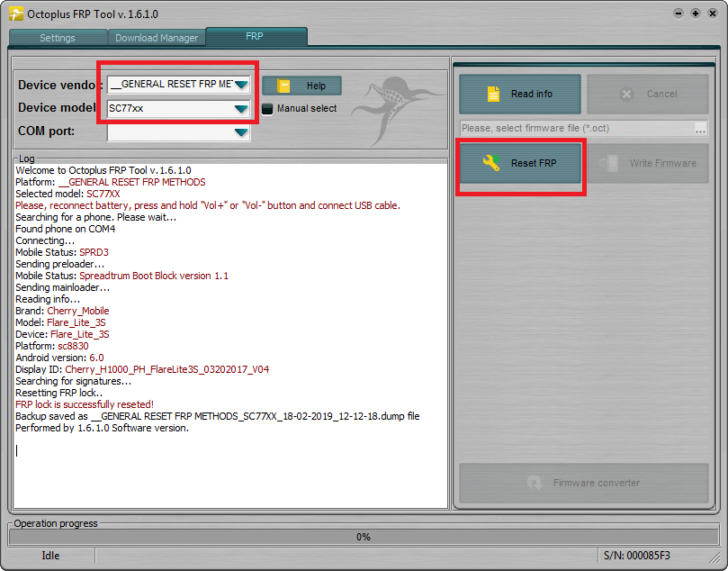Viewport: 728px width, 571px height.
Task: Open the Help button
Action: point(301,86)
